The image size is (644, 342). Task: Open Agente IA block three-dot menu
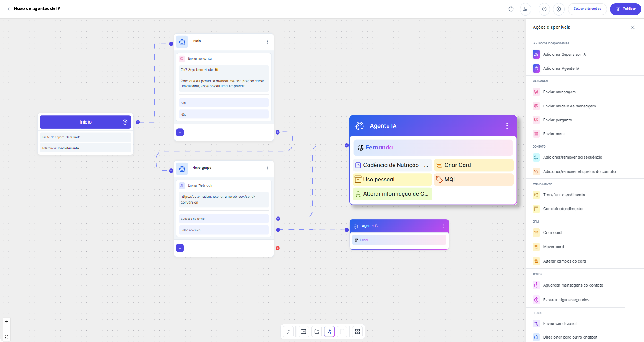tap(507, 126)
